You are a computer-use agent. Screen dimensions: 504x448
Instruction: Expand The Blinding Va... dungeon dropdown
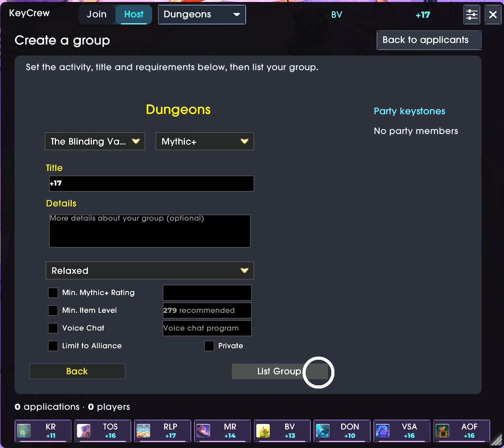(x=95, y=141)
